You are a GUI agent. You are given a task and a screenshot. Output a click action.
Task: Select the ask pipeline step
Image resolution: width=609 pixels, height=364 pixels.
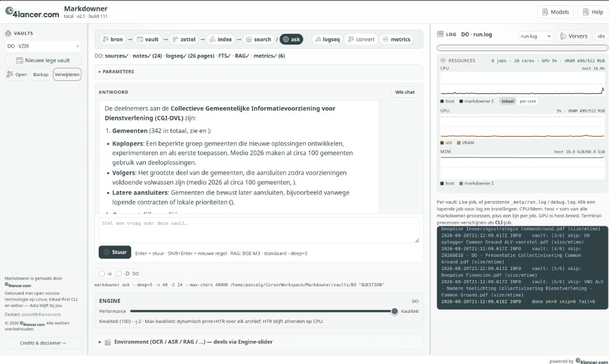(x=291, y=39)
